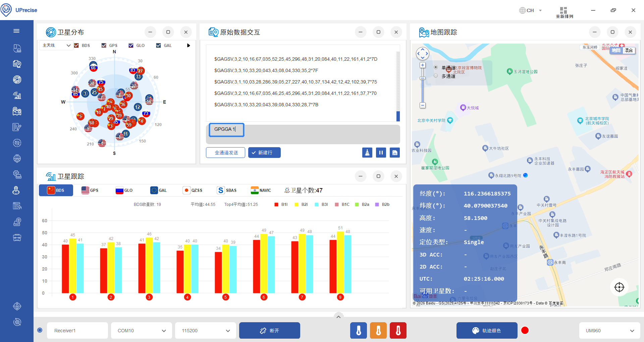Click the map pan control arrows
The width and height of the screenshot is (644, 342).
point(422,53)
